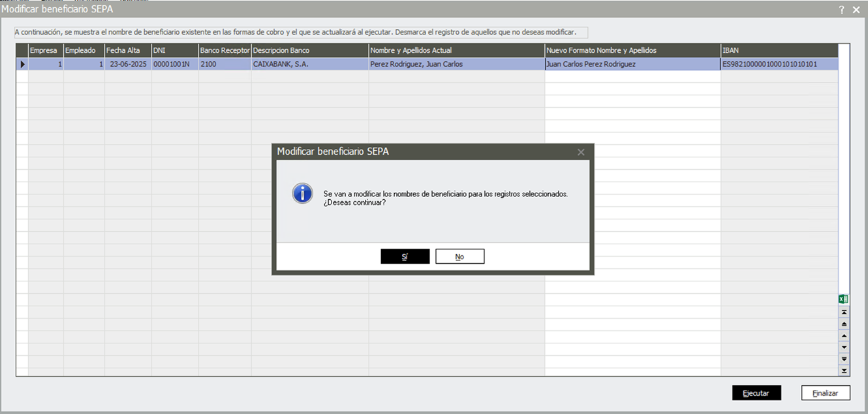Click the Excel export icon
Screen dimensions: 868x414
[x=843, y=299]
